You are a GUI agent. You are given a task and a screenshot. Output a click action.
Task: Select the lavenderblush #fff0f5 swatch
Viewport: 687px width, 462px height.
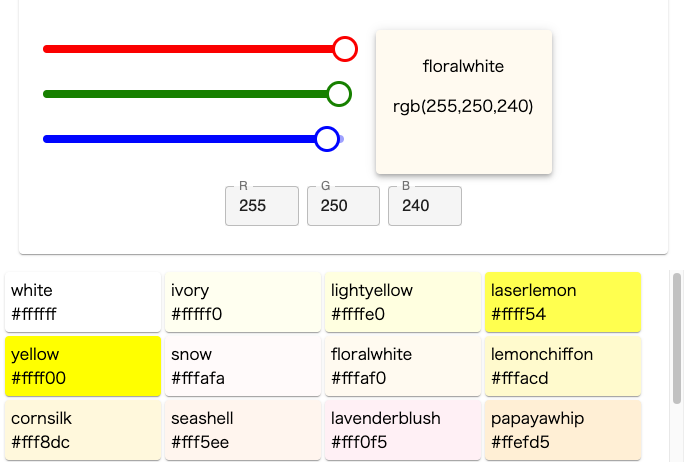click(x=403, y=430)
